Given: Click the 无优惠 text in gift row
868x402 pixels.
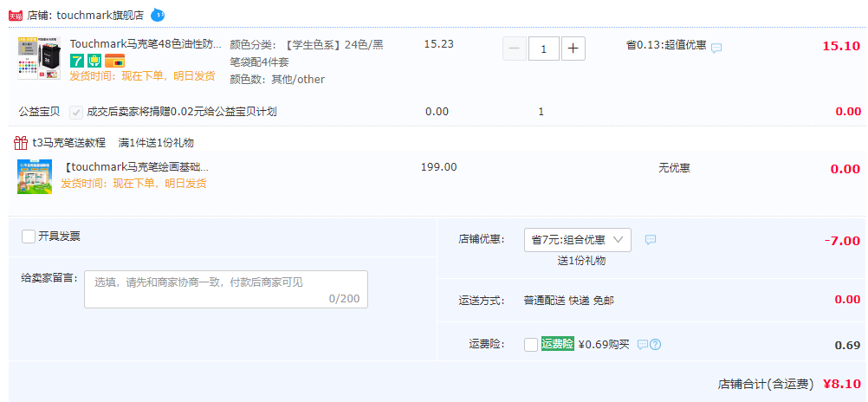Looking at the screenshot, I should click(674, 168).
